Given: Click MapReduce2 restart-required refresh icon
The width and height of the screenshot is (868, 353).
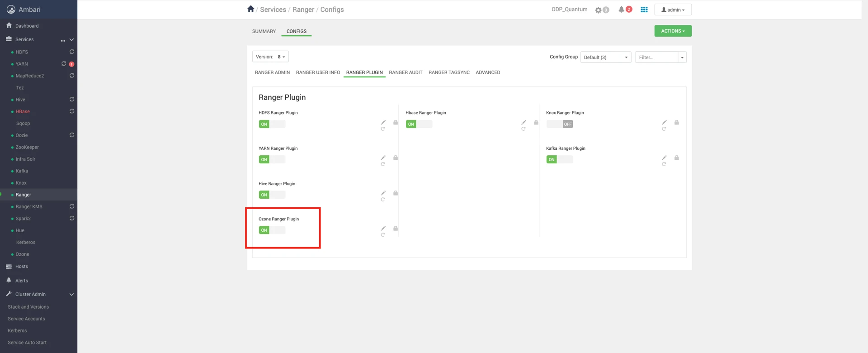Looking at the screenshot, I should point(72,76).
